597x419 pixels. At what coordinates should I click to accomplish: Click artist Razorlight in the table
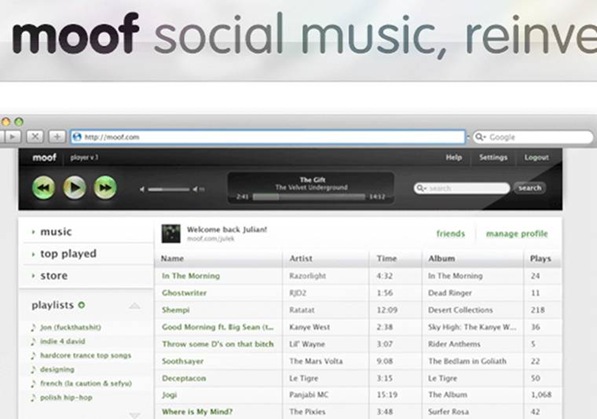(x=307, y=276)
